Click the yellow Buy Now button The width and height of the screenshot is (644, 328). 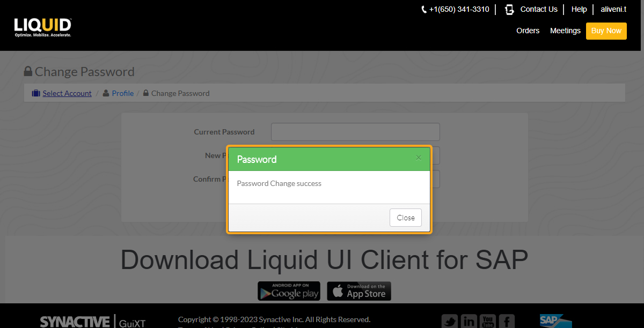point(606,31)
